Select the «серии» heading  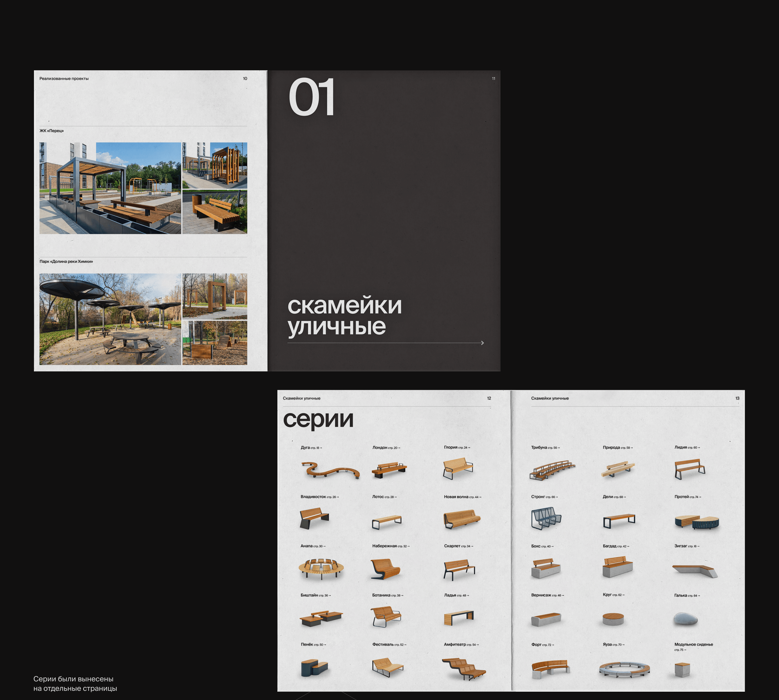318,419
